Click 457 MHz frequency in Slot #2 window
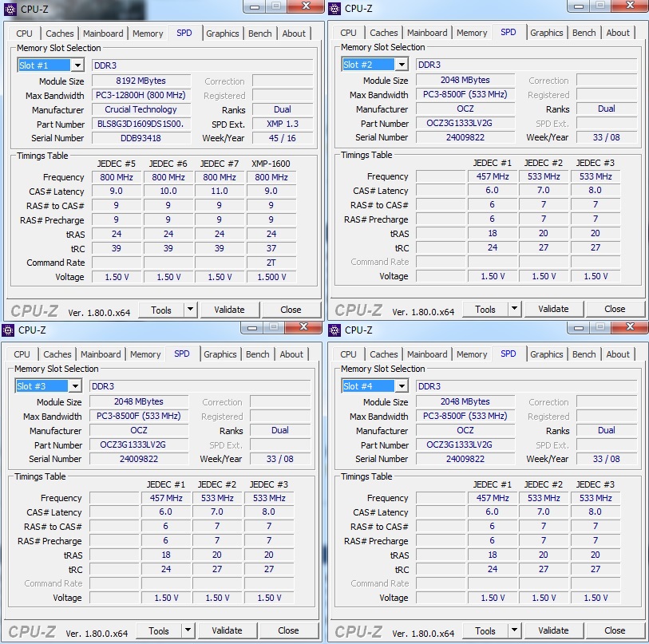 tap(492, 176)
